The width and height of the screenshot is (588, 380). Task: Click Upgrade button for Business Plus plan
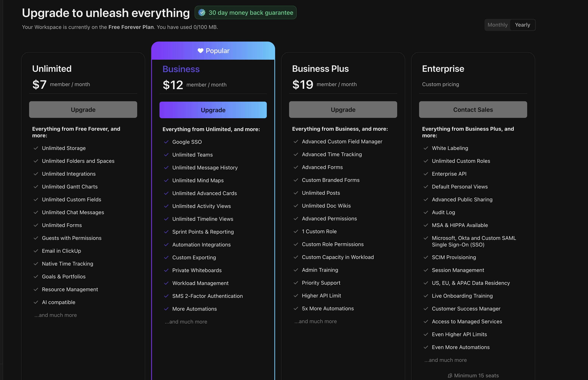coord(343,110)
